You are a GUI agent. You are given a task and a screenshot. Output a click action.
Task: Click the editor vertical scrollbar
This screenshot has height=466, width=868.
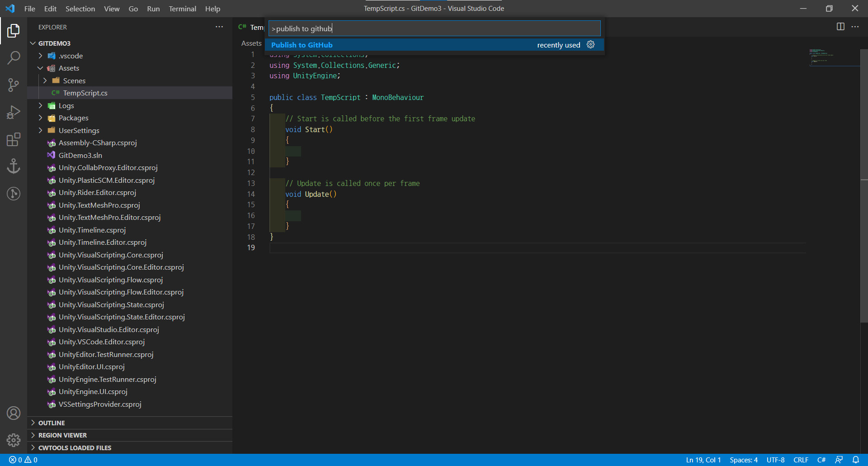[864, 185]
